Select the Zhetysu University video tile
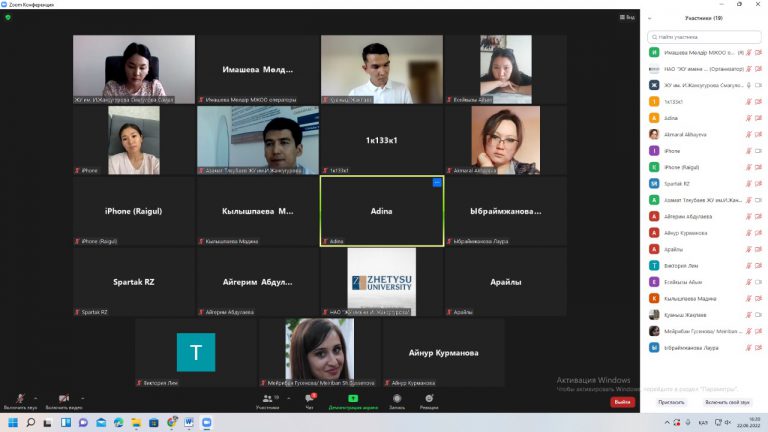 (x=381, y=282)
